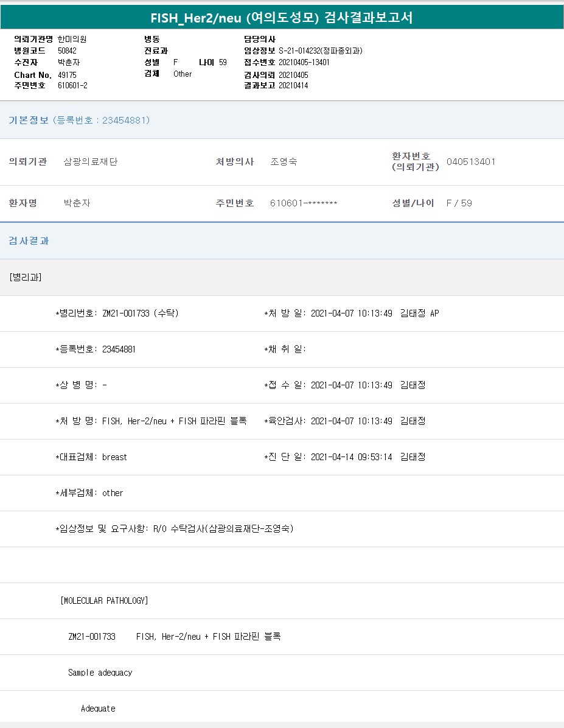564x728 pixels.
Task: Click the report title 'FISH_Her2/neu (여의도성모) 검사결과보고서'
Action: click(282, 18)
